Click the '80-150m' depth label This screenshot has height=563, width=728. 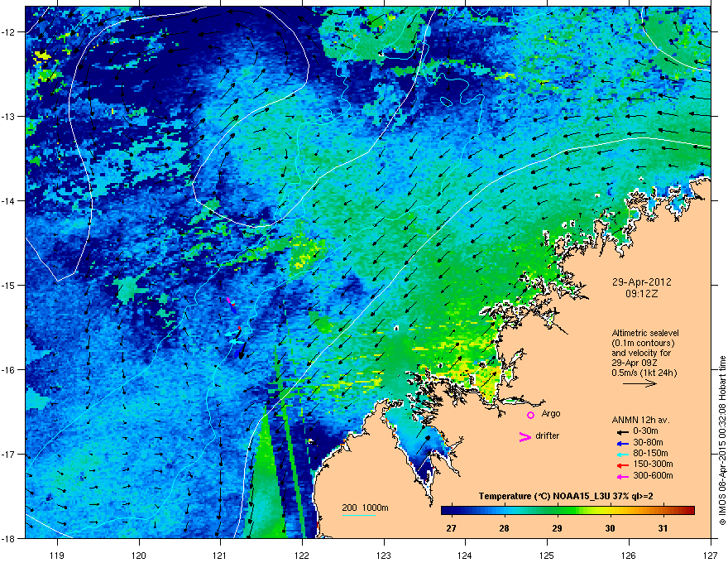650,454
